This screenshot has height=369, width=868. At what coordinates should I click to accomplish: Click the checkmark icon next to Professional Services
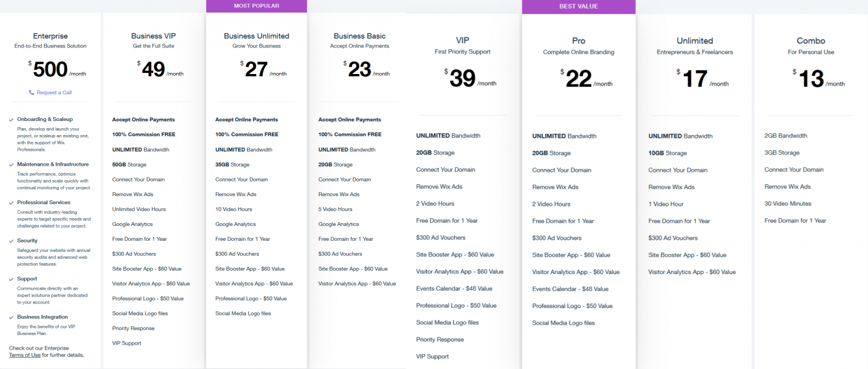(11, 202)
